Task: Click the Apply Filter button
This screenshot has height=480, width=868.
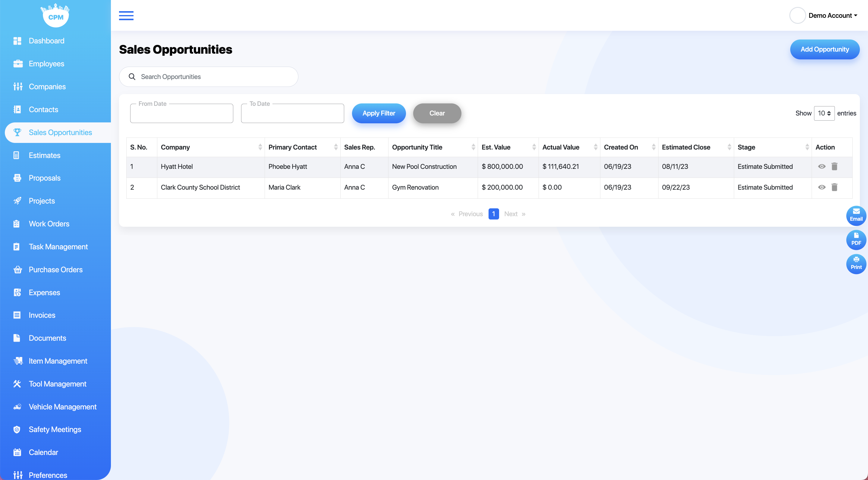Action: pos(379,113)
